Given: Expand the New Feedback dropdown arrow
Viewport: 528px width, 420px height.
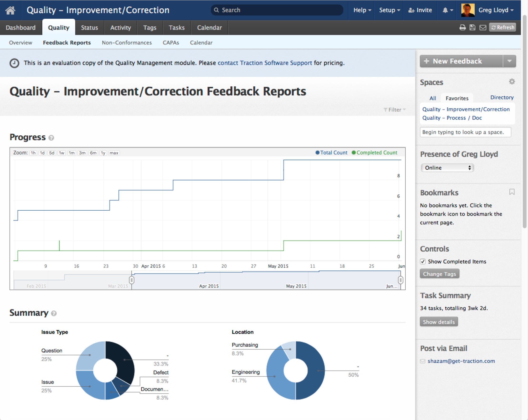Looking at the screenshot, I should [x=509, y=61].
